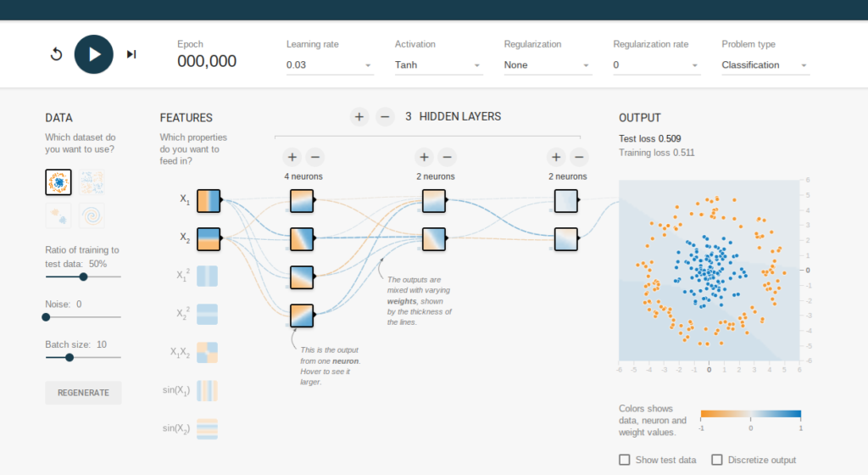Open the Learning rate dropdown
The width and height of the screenshot is (868, 475).
tap(329, 65)
